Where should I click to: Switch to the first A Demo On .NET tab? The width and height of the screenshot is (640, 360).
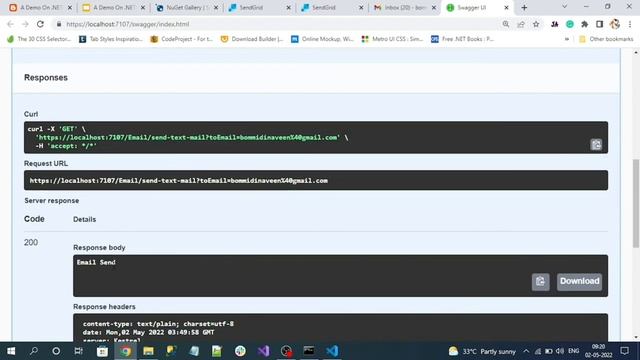pos(40,8)
